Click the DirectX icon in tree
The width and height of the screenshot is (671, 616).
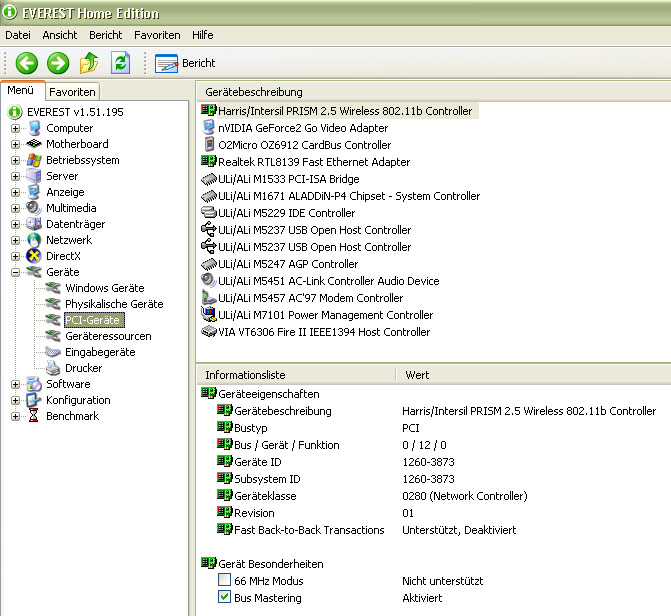pyautogui.click(x=34, y=256)
